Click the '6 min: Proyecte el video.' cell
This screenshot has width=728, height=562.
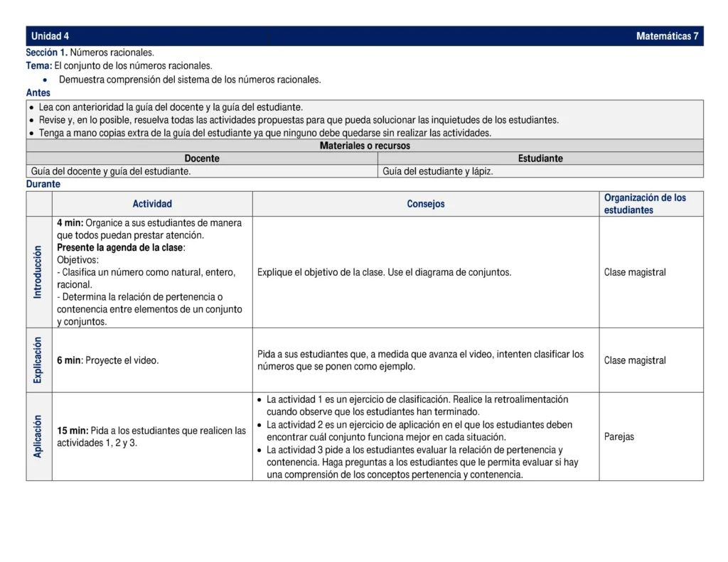pos(108,360)
